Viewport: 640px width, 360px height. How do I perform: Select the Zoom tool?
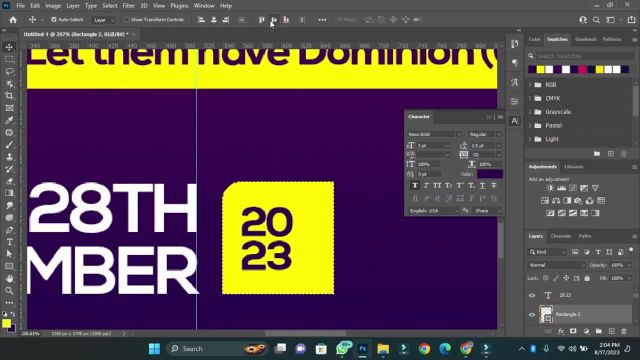pyautogui.click(x=9, y=291)
